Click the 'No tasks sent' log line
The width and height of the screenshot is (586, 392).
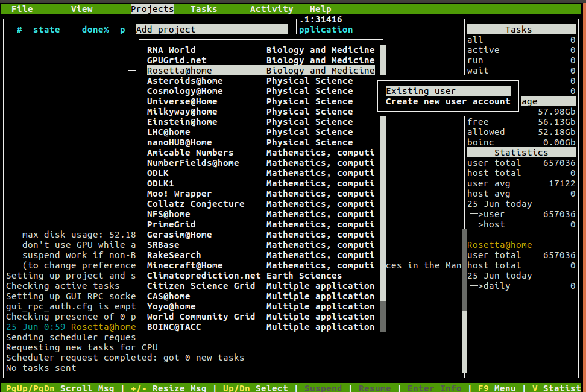[x=41, y=368]
